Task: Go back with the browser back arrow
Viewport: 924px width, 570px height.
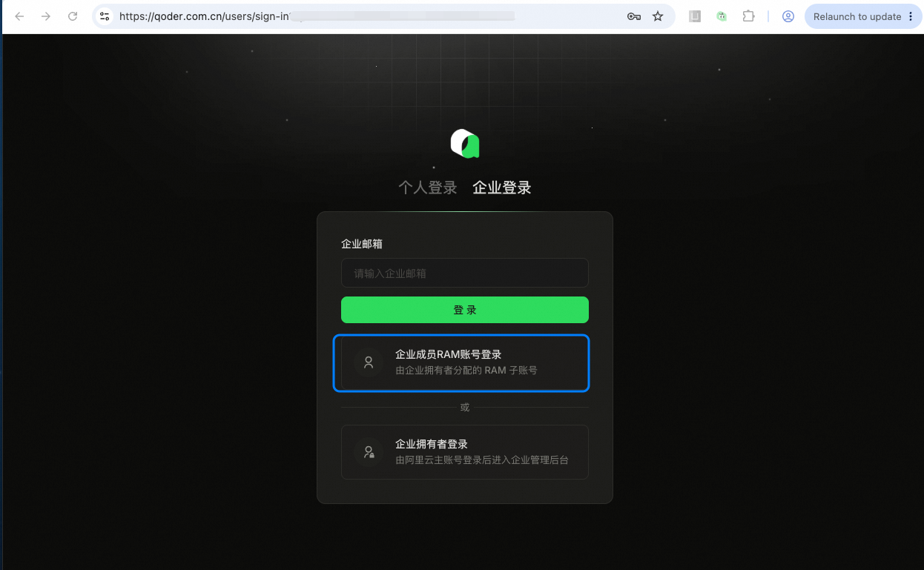Action: tap(20, 16)
